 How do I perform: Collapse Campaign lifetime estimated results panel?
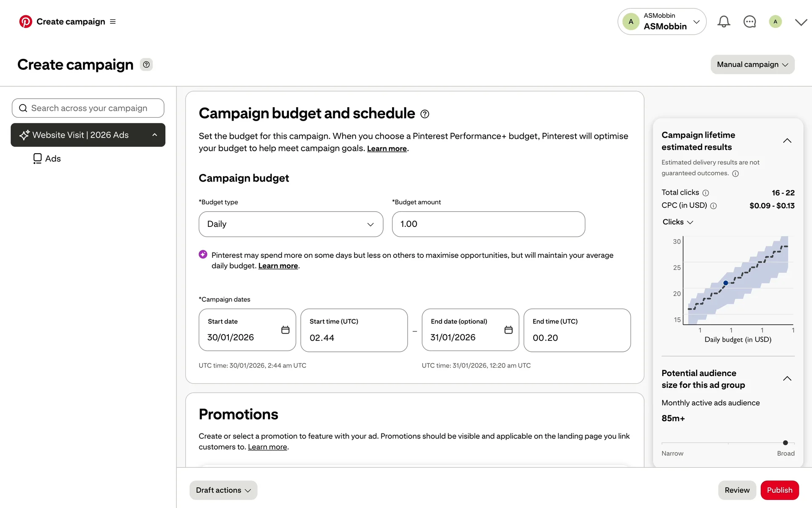pos(787,141)
